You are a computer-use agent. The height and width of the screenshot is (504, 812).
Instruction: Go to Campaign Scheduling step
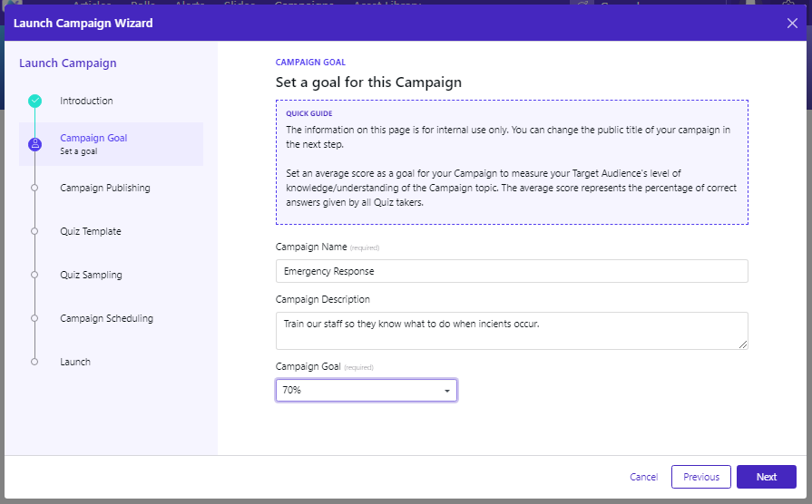(107, 318)
